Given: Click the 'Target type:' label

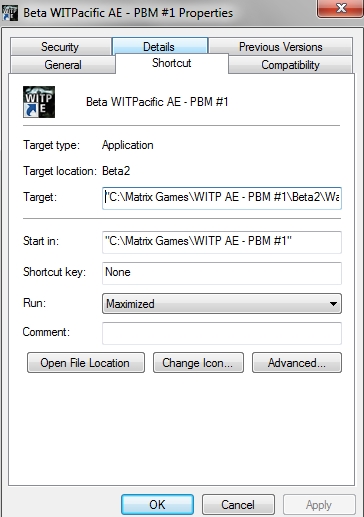Looking at the screenshot, I should 51,145.
